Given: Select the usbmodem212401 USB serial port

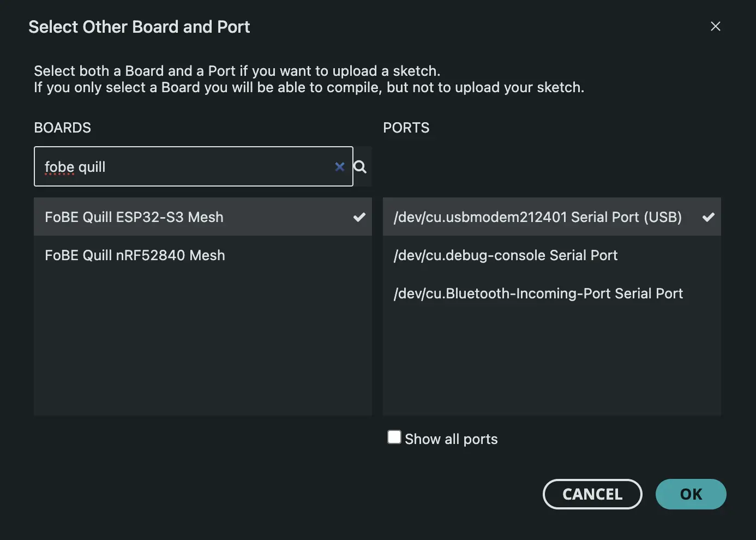Looking at the screenshot, I should 537,217.
